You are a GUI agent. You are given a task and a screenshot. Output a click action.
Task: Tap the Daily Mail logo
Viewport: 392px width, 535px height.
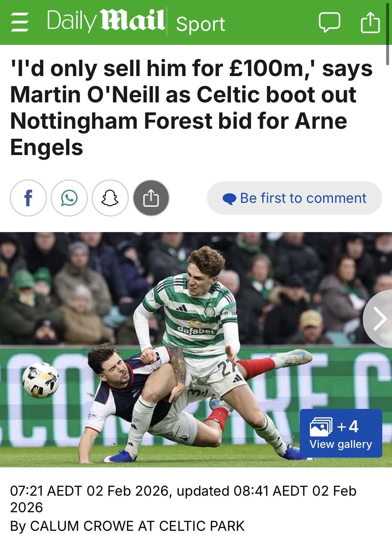[x=106, y=21]
